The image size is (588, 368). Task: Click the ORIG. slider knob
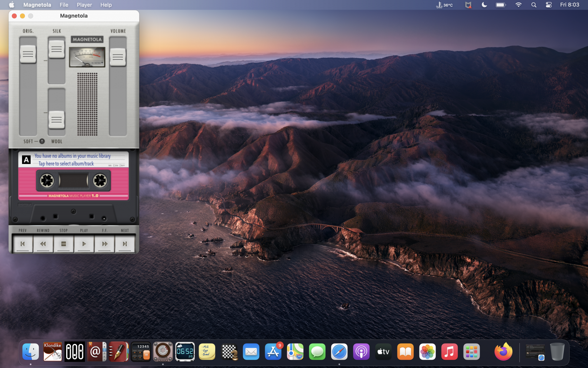point(28,54)
